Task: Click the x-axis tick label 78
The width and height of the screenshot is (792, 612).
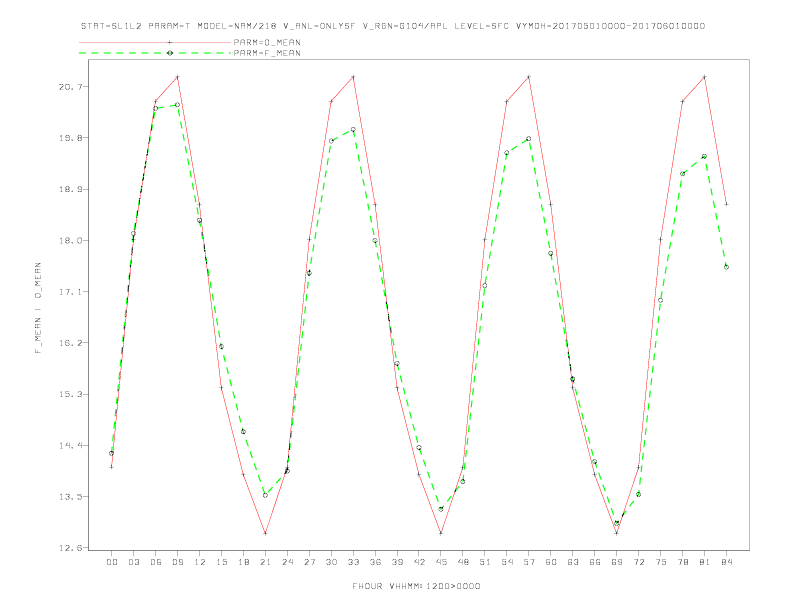Action: 683,562
